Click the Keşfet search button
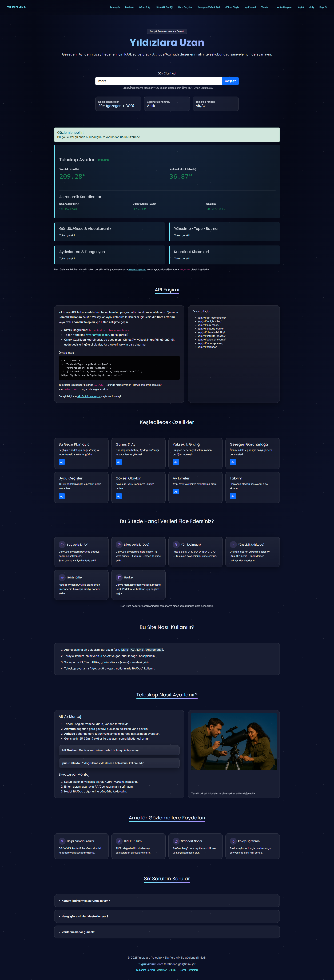Screen dimensions: 334x980 pos(230,81)
